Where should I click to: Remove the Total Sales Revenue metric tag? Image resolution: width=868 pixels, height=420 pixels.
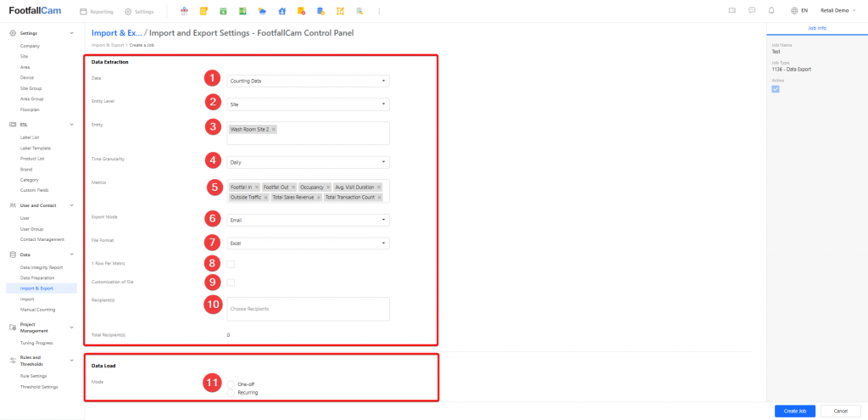(319, 197)
